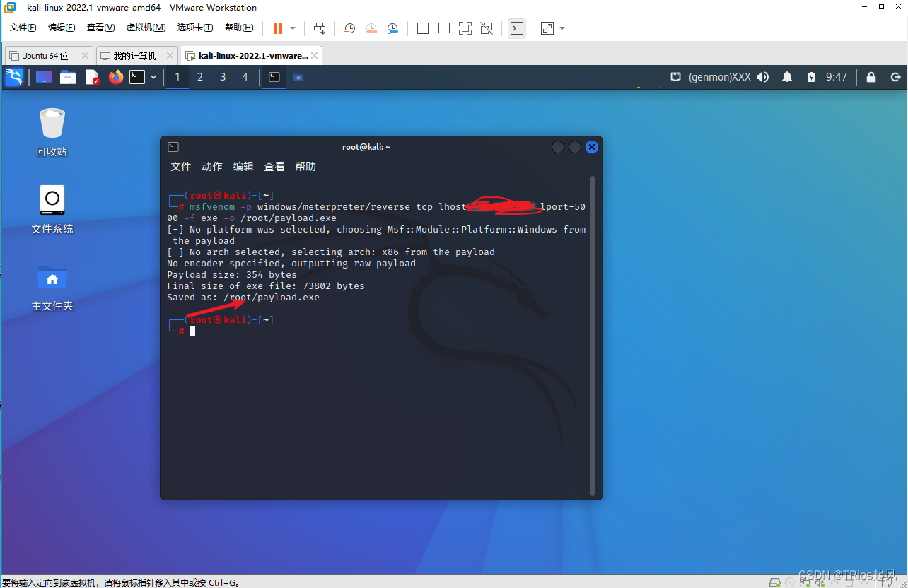
Task: Launch Firefox from the Kali panel
Action: [116, 77]
